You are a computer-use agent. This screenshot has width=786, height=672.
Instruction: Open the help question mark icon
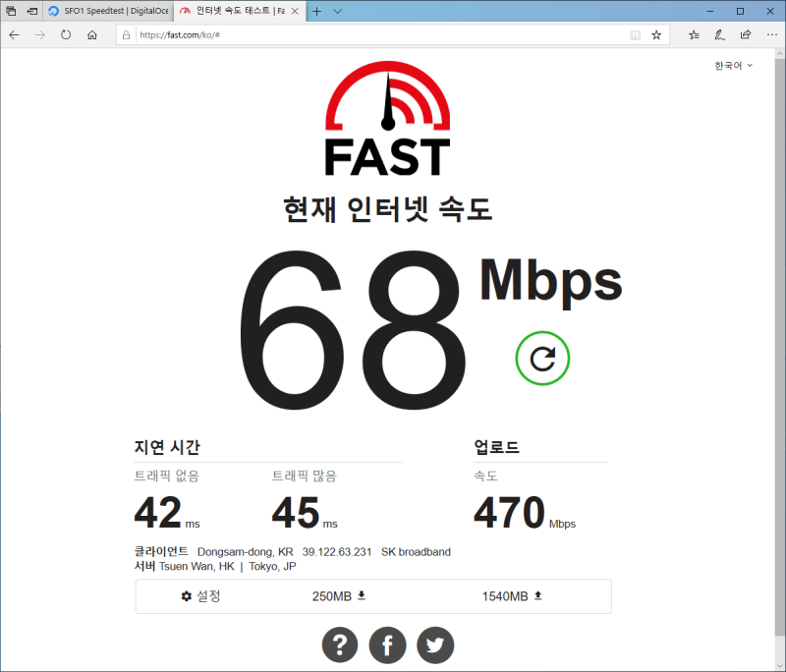click(x=340, y=644)
